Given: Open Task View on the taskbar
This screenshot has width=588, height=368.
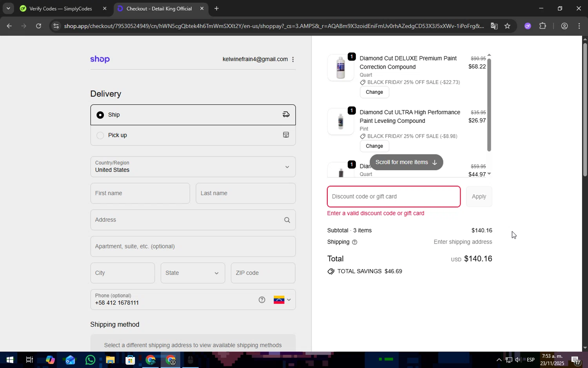Looking at the screenshot, I should click(29, 360).
